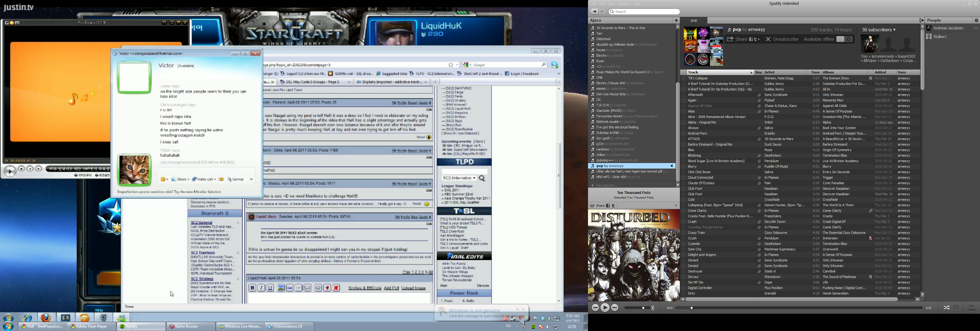This screenshot has height=331, width=980.
Task: Open Spotify Playback menu
Action: (x=624, y=4)
